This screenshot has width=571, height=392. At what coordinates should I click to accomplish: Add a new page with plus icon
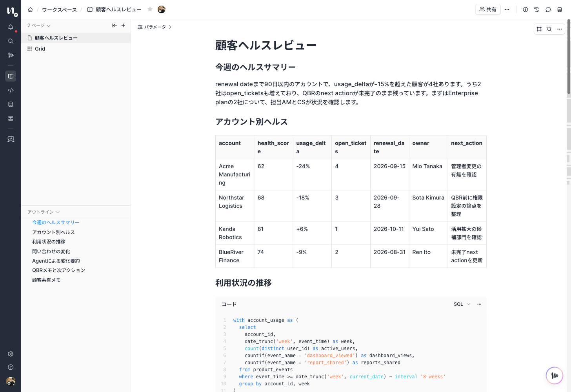pos(123,25)
